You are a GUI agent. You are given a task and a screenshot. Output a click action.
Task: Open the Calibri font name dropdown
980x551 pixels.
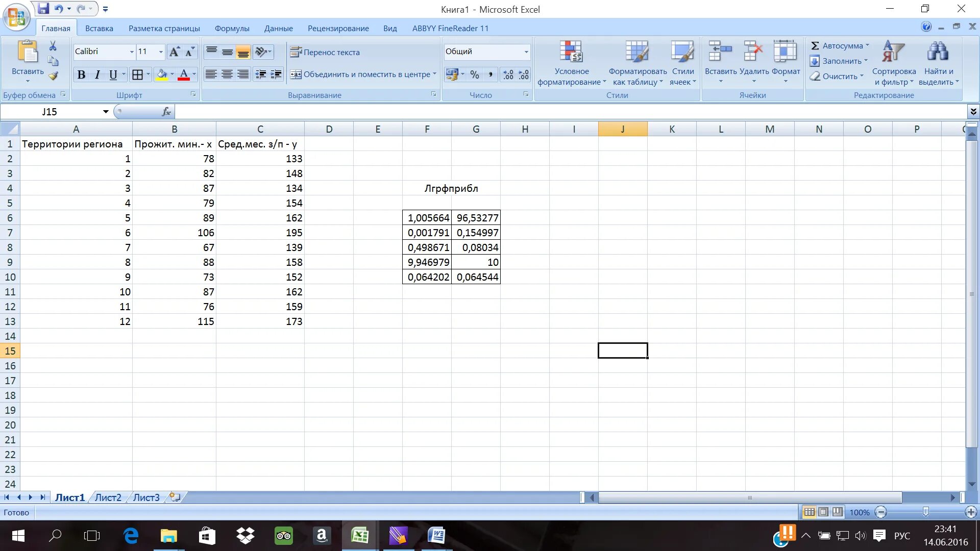click(x=132, y=52)
